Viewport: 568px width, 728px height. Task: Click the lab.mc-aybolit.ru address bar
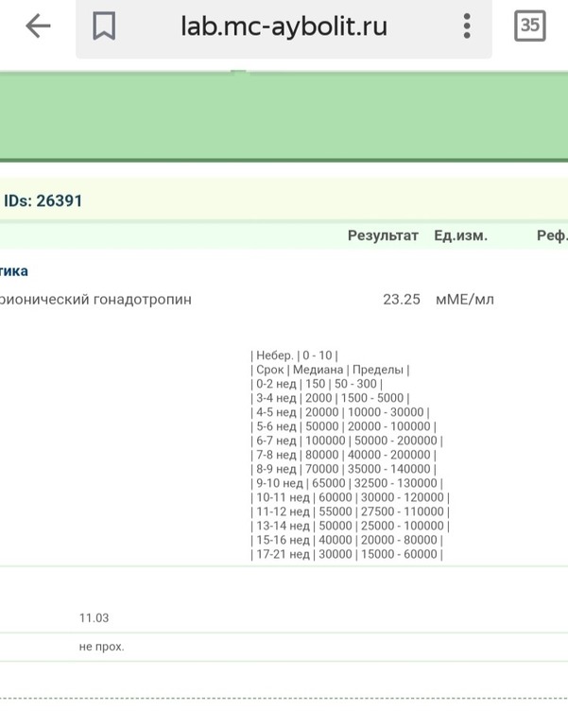pyautogui.click(x=284, y=27)
